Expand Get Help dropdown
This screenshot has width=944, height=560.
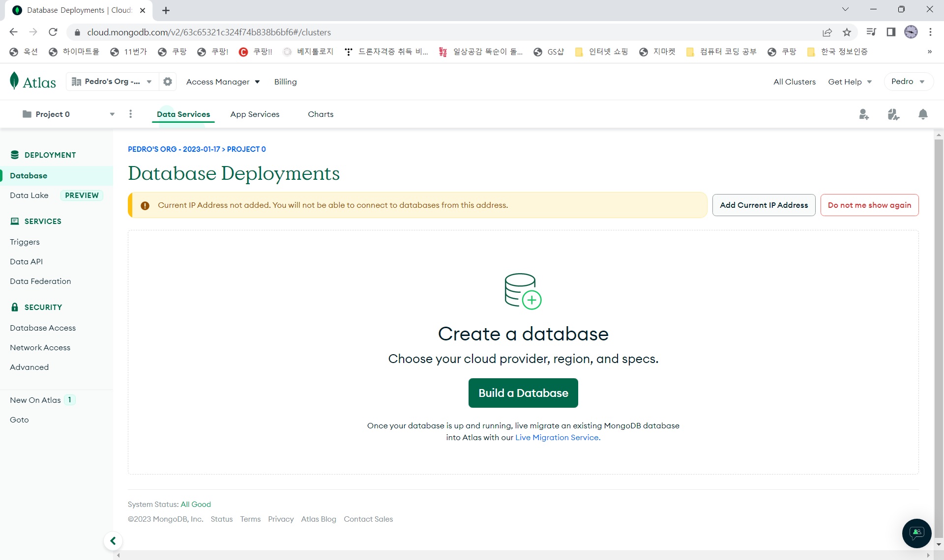(850, 82)
